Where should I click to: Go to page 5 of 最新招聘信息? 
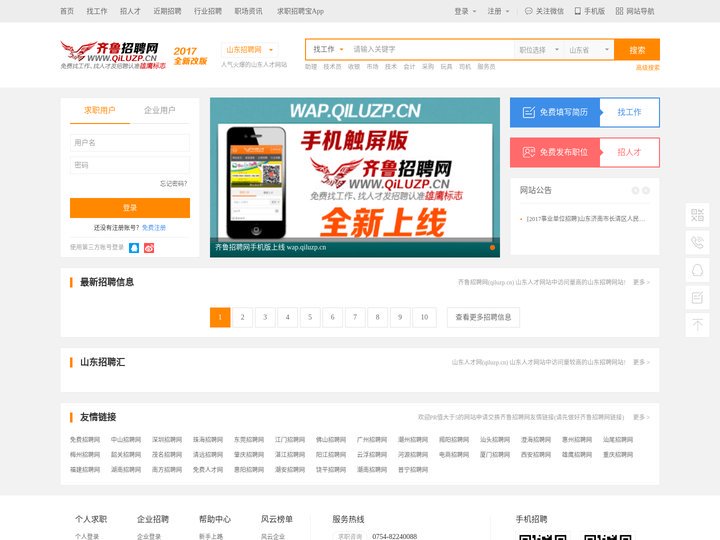coord(310,317)
